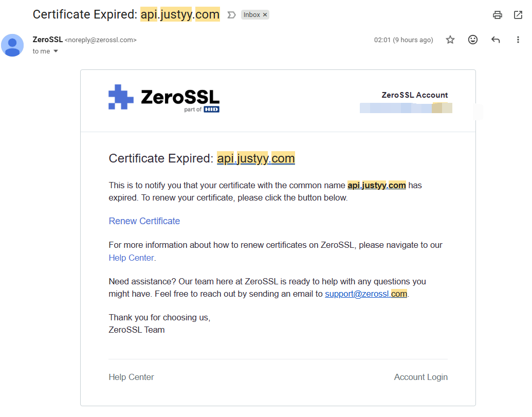Open api.justyy.com link in email heading
Image resolution: width=532 pixels, height=417 pixels.
(256, 158)
